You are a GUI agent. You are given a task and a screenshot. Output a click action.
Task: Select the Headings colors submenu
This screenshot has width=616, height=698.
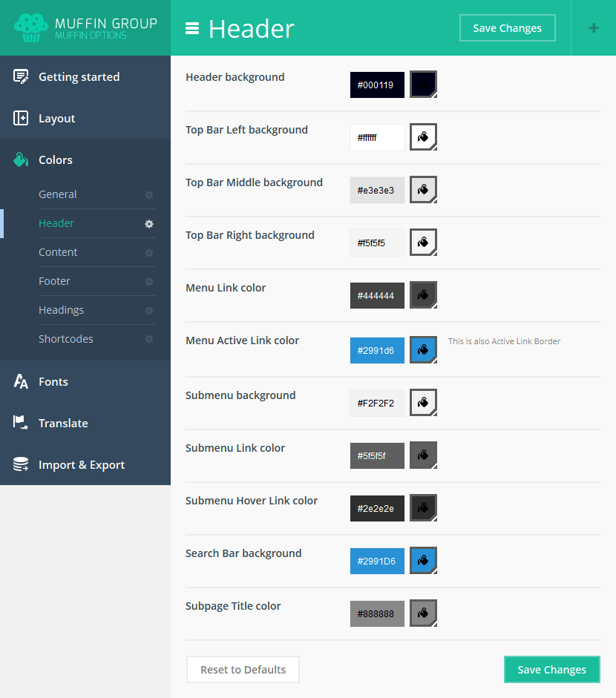point(61,310)
